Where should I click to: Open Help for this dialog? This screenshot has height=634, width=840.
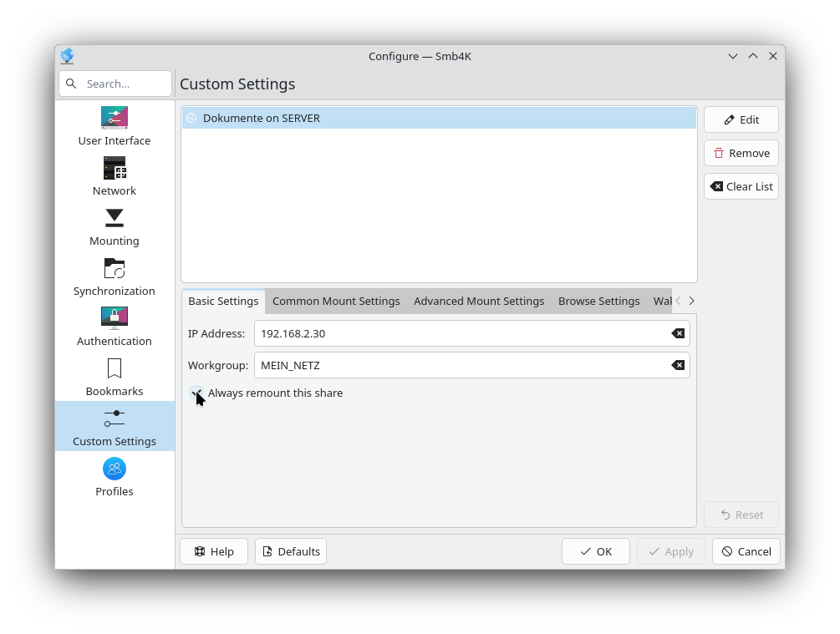tap(214, 551)
